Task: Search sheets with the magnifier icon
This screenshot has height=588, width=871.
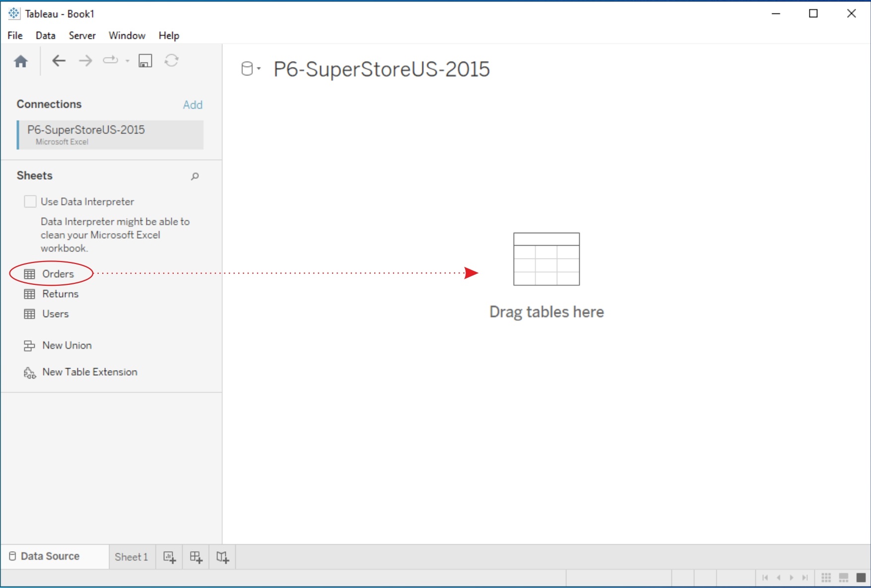Action: click(195, 176)
